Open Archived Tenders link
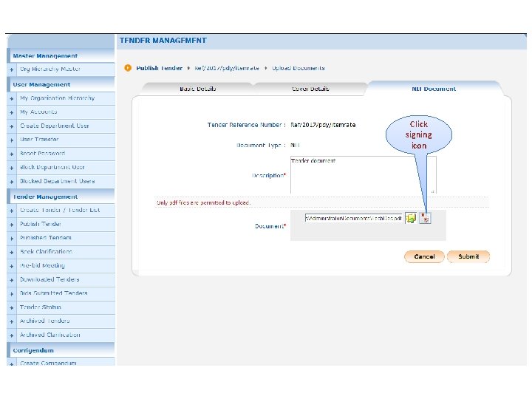 click(44, 321)
